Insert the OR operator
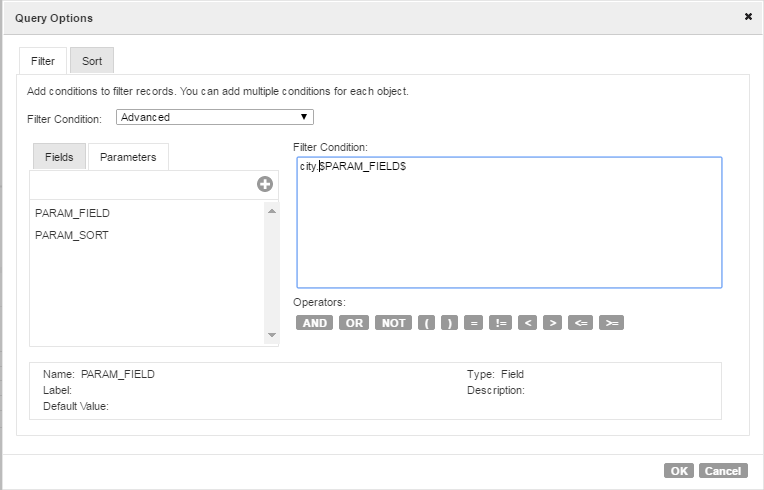The image size is (764, 490). click(354, 323)
